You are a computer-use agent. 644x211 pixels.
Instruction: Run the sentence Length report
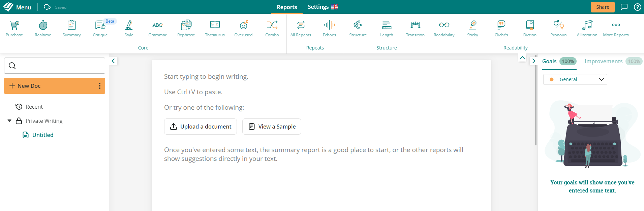point(387,29)
